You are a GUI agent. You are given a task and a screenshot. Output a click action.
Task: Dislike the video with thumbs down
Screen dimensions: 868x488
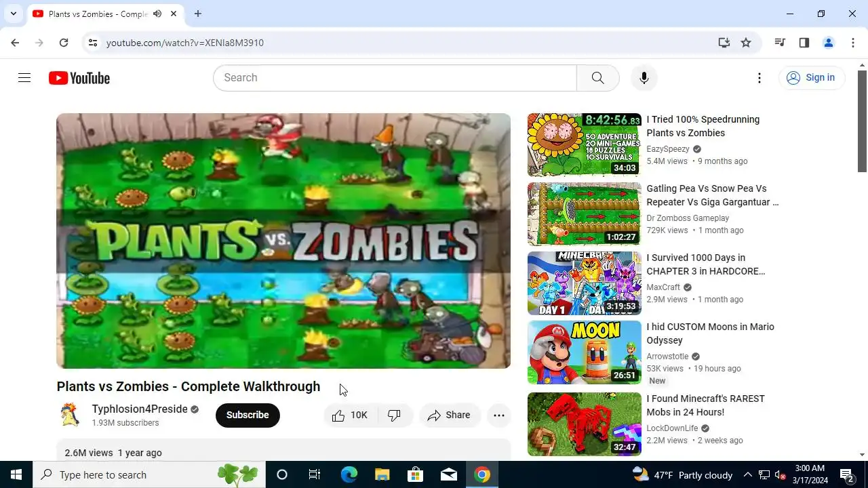(394, 415)
